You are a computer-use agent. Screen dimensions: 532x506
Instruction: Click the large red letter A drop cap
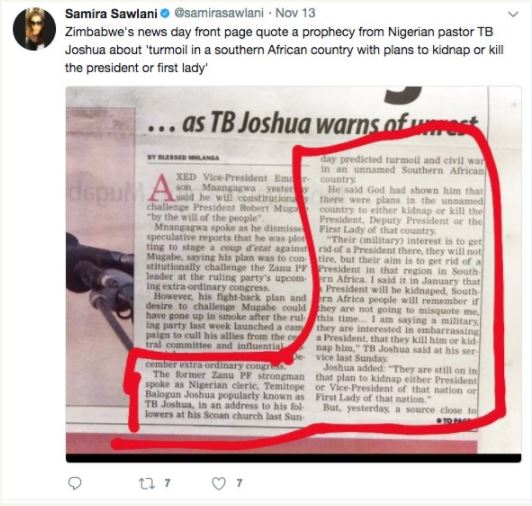click(162, 187)
